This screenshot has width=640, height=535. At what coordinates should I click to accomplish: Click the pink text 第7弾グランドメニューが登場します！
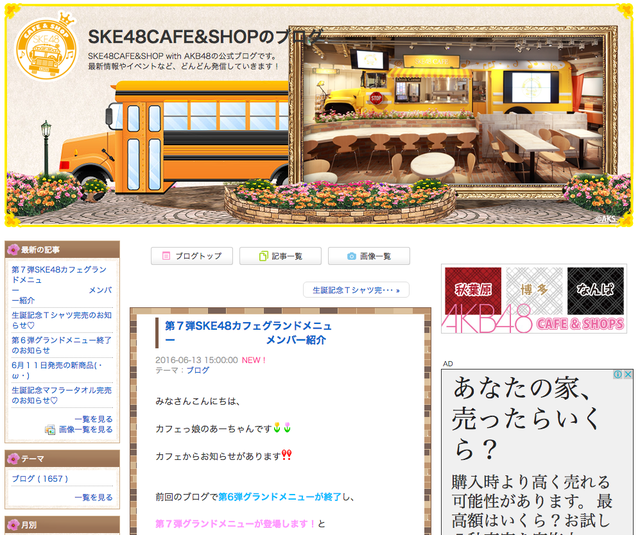(235, 524)
